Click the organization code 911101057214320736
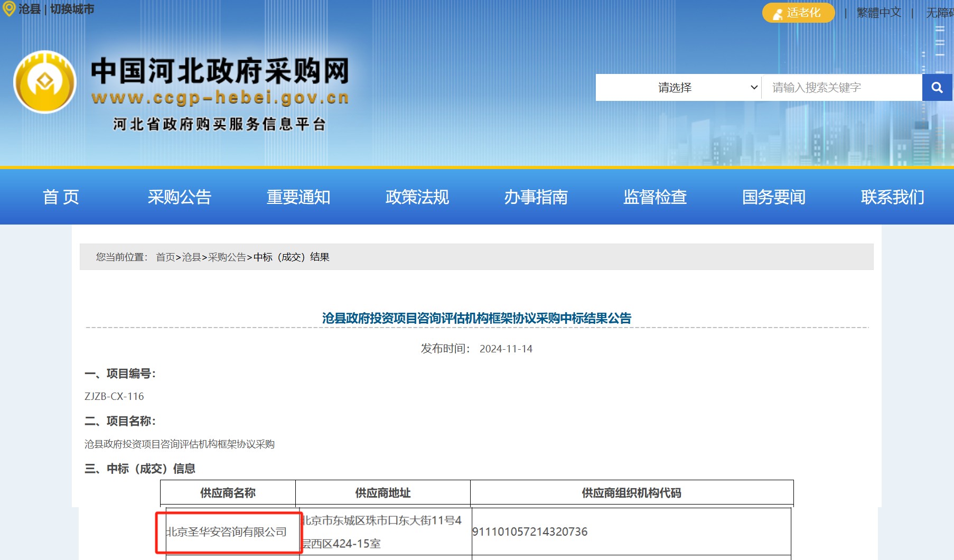Viewport: 954px width, 560px height. coord(530,532)
